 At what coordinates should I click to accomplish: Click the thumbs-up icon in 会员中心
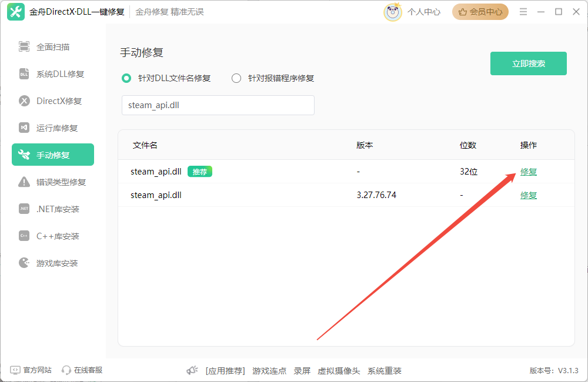point(463,12)
